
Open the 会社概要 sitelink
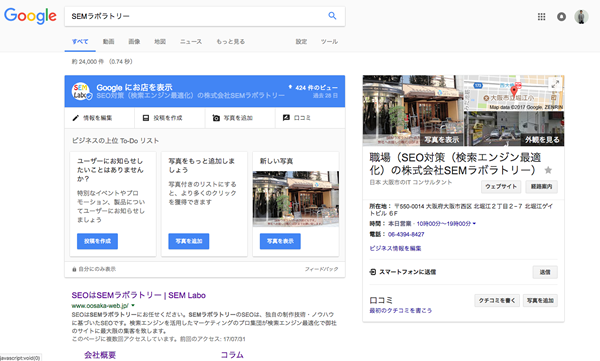100,355
